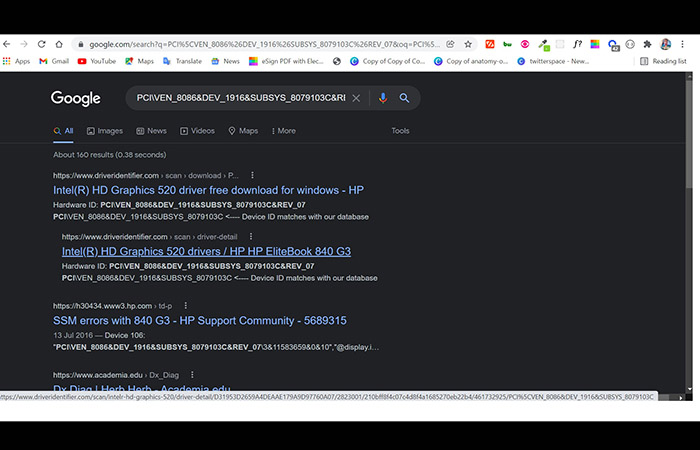
Task: Go back with the browser back arrow
Action: [x=6, y=44]
